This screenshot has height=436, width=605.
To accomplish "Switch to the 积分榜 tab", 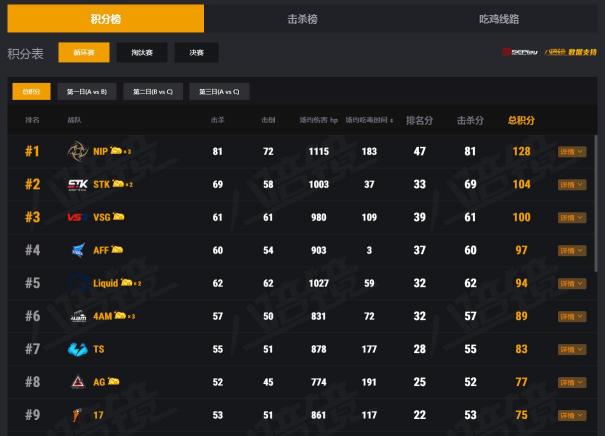I will pyautogui.click(x=106, y=19).
